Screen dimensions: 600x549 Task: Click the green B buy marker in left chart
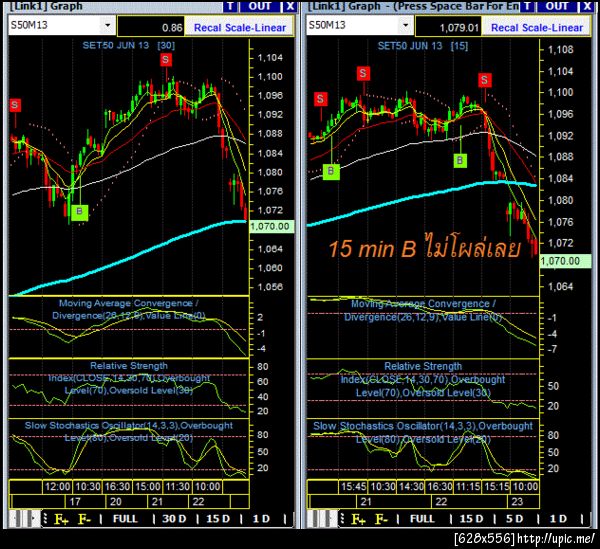tap(79, 212)
